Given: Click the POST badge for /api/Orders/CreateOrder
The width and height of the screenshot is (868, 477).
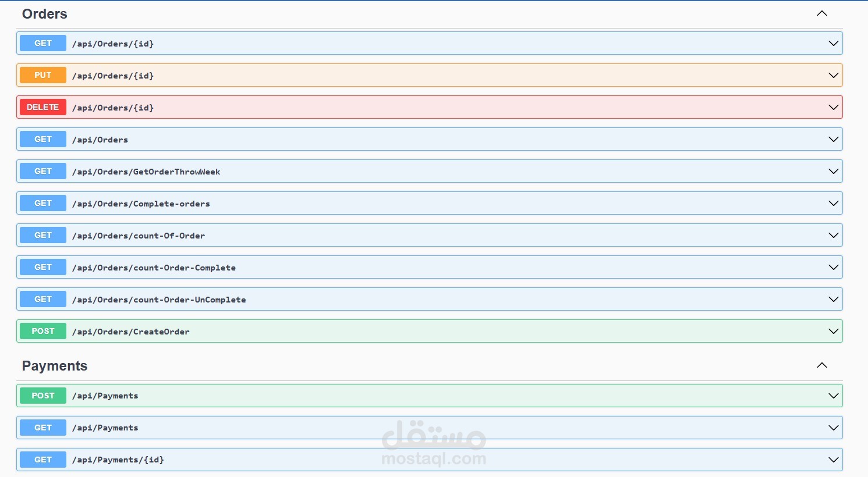Looking at the screenshot, I should (x=42, y=330).
